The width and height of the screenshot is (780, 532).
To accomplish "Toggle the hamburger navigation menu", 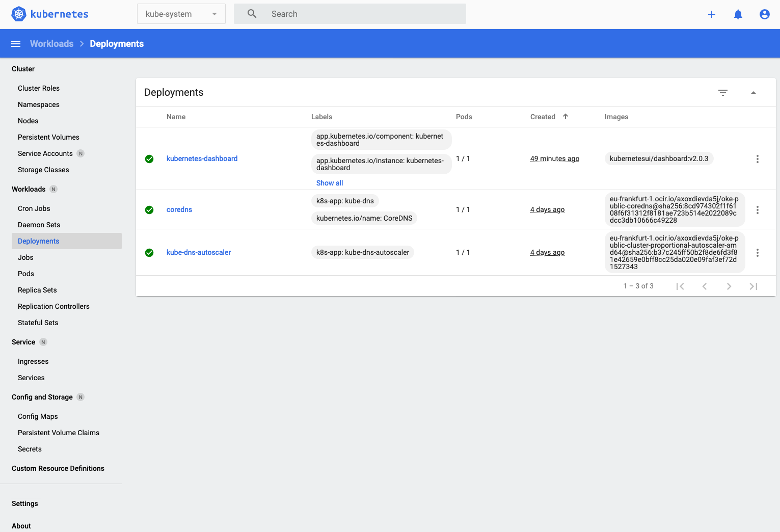I will (x=16, y=44).
